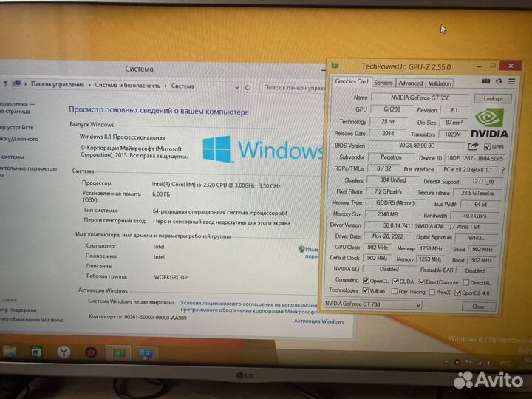Toggle the OpenCL checkbox
Image resolution: width=532 pixels, height=399 pixels.
coord(366,281)
